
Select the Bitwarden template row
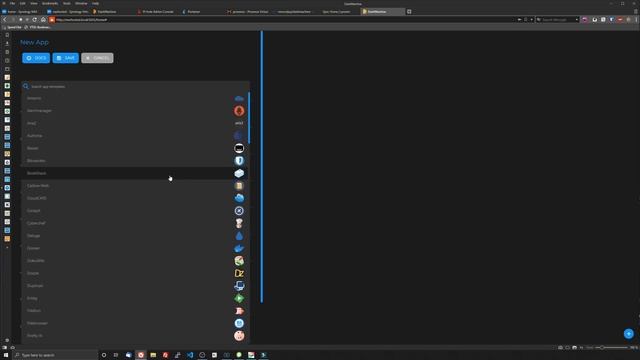[134, 161]
